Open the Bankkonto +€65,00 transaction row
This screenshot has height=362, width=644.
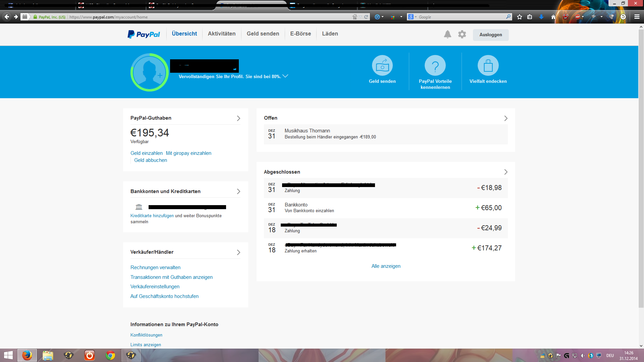pos(386,208)
